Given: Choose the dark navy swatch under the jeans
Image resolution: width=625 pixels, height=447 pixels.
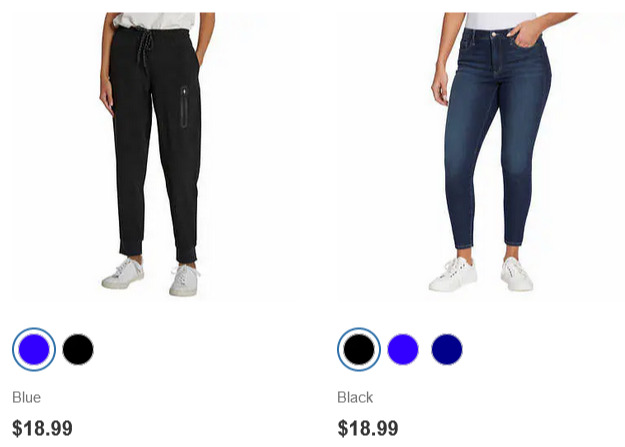Looking at the screenshot, I should [x=447, y=349].
